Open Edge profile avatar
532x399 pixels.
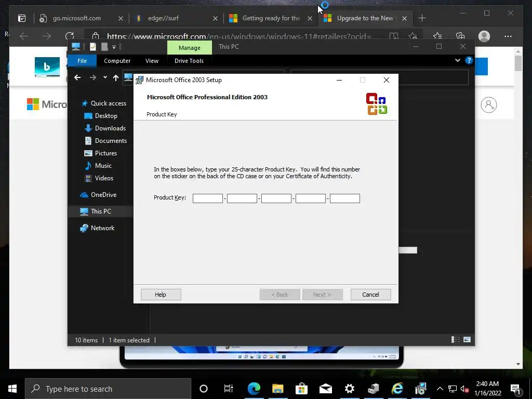click(484, 36)
